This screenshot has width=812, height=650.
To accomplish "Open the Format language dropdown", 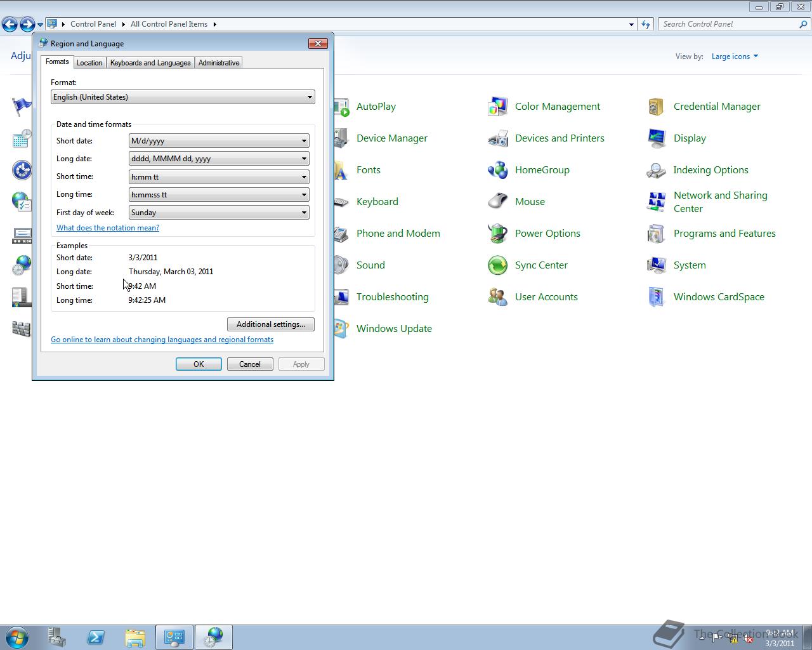I will pyautogui.click(x=183, y=97).
